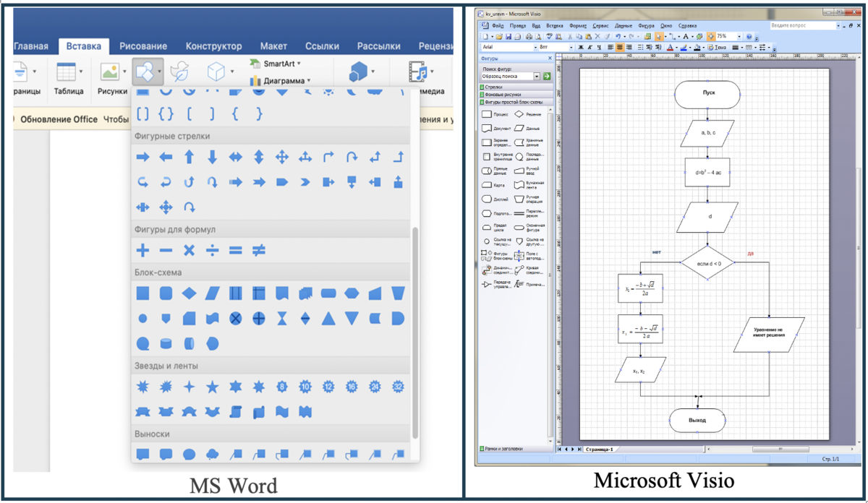This screenshot has height=503, width=868.
Task: Insert flowchart summing junction circle-X shape
Action: [235, 318]
